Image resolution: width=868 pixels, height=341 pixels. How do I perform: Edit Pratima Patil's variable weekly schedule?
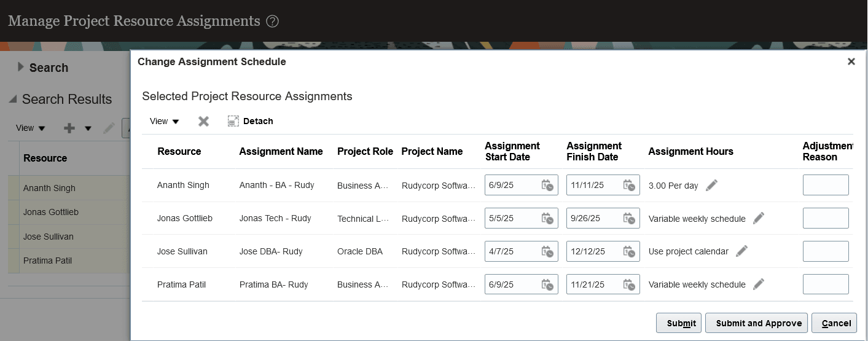tap(759, 284)
